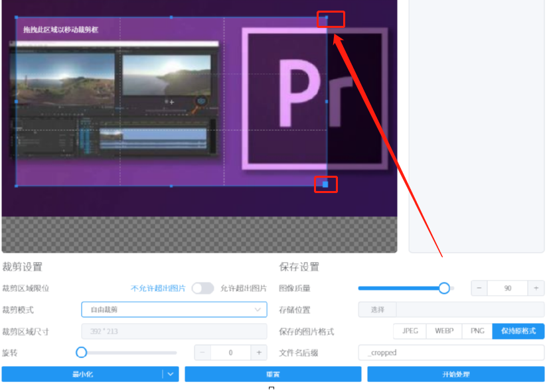Click the 开始处理 start processing button
Image resolution: width=549 pixels, height=392 pixels.
pos(456,374)
